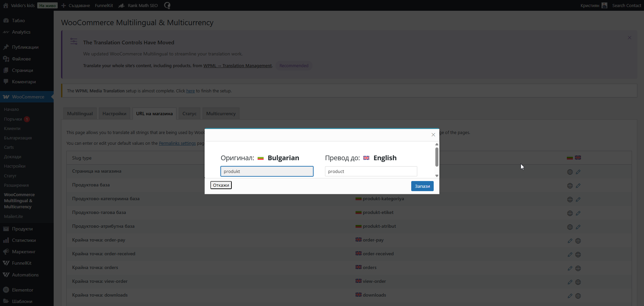Screen dimensions: 644x306
Task: Switch to the Настройки tab
Action: (114, 114)
